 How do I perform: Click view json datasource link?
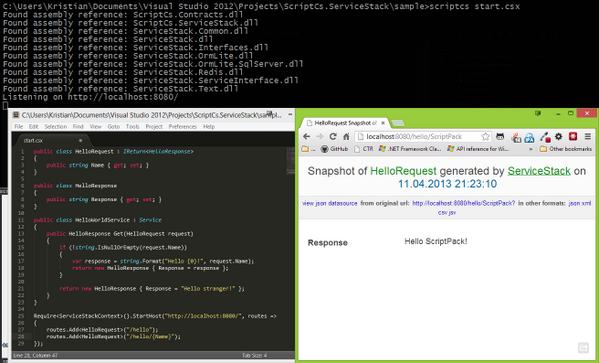(330, 203)
